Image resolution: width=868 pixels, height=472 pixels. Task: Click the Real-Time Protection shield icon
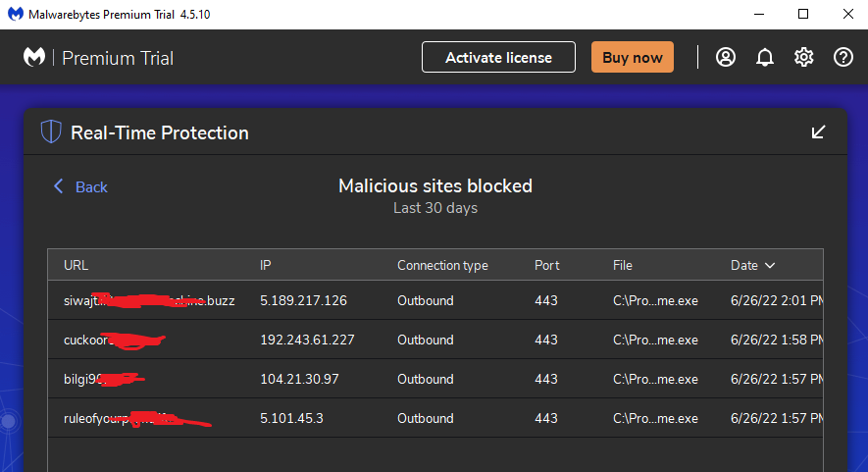[x=50, y=132]
